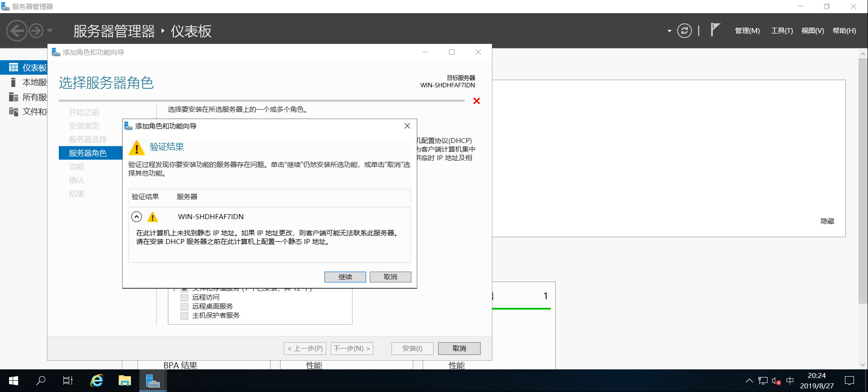Click the wizard title bar icon
The image size is (868, 392).
click(56, 52)
